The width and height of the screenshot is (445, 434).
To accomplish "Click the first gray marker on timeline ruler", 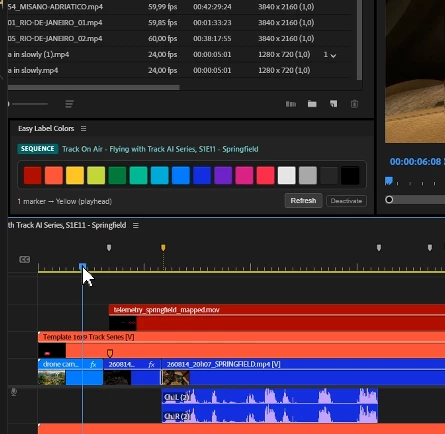I will coord(109,248).
